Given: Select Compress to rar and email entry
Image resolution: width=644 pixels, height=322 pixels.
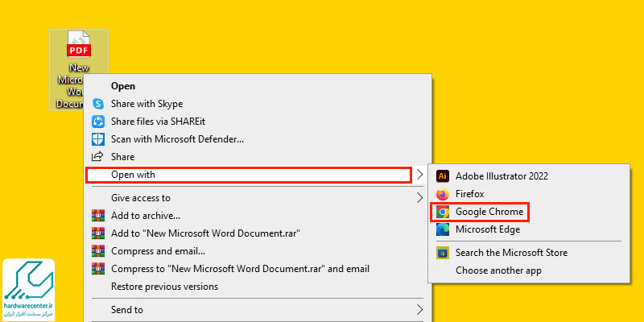Looking at the screenshot, I should [258, 269].
